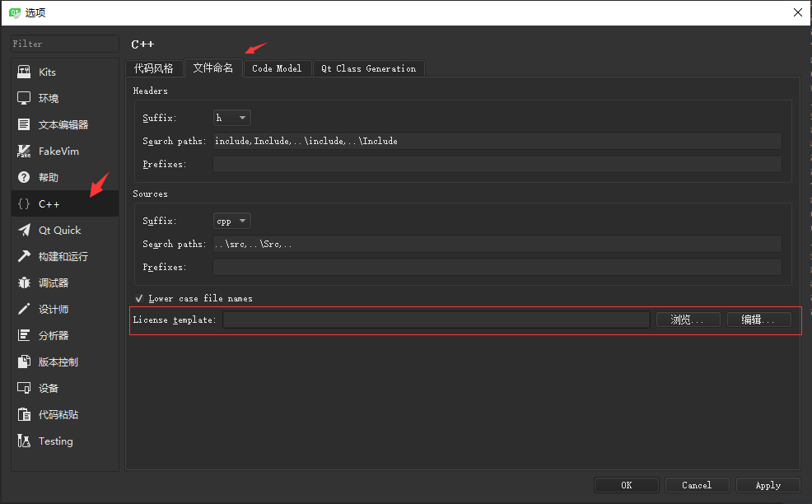Select the 设计师 label in sidebar
Viewport: 812px width, 504px height.
coord(54,310)
